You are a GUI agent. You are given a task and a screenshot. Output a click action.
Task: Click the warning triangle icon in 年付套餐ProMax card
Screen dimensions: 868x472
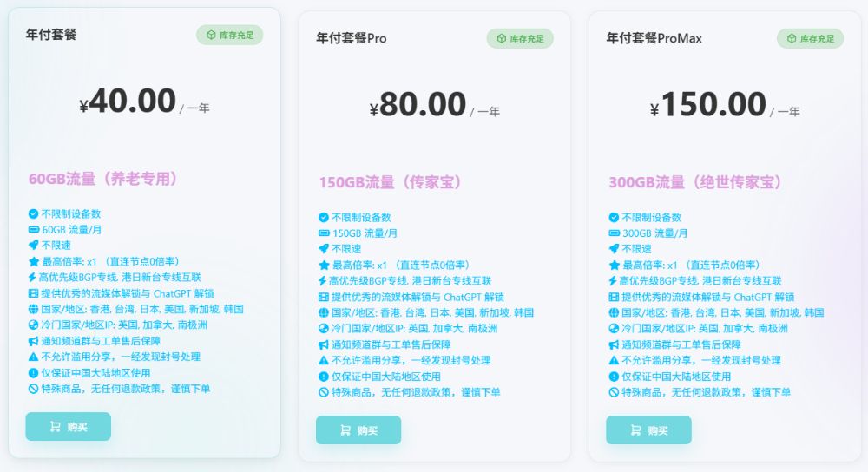614,361
